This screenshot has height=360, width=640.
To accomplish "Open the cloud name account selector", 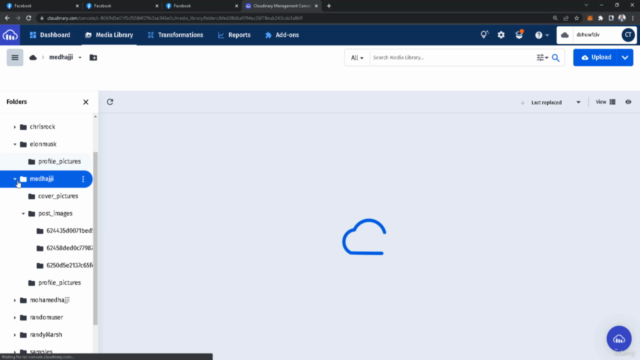I will click(588, 35).
